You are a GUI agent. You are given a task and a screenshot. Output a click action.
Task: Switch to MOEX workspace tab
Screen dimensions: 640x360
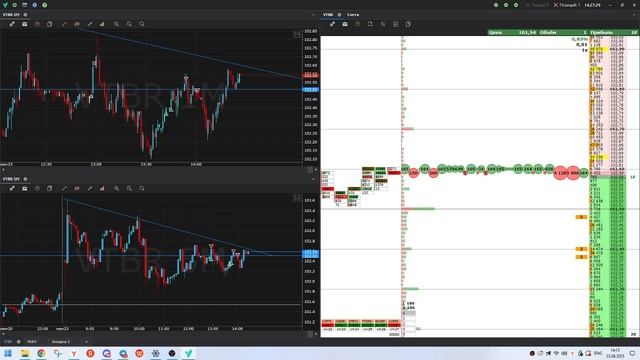[x=31, y=342]
